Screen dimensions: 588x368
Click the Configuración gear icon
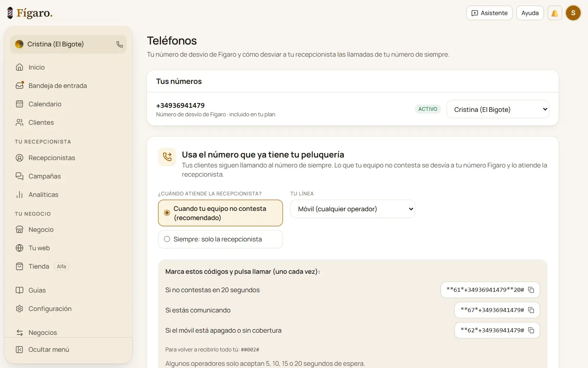[19, 309]
